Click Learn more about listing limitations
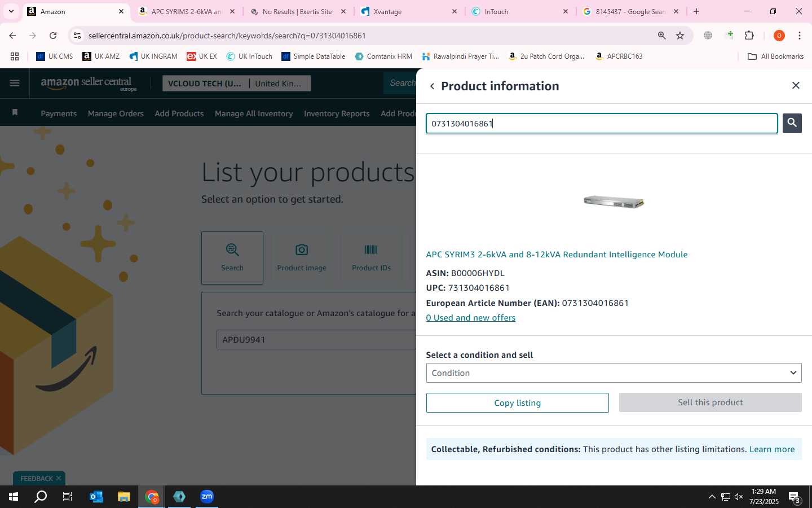812x508 pixels. click(x=772, y=449)
